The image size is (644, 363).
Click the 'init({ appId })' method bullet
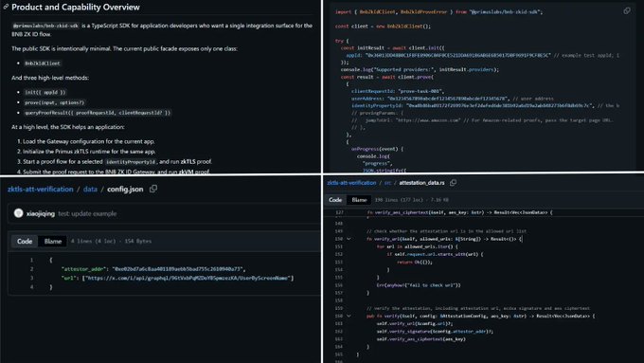[x=45, y=93]
